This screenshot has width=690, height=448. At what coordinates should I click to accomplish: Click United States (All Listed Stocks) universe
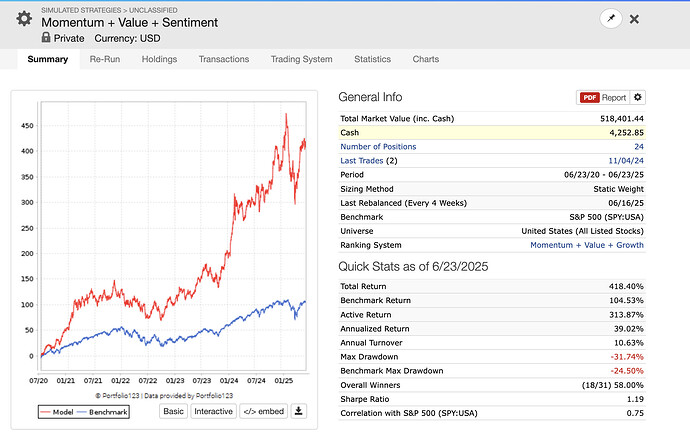pyautogui.click(x=582, y=231)
